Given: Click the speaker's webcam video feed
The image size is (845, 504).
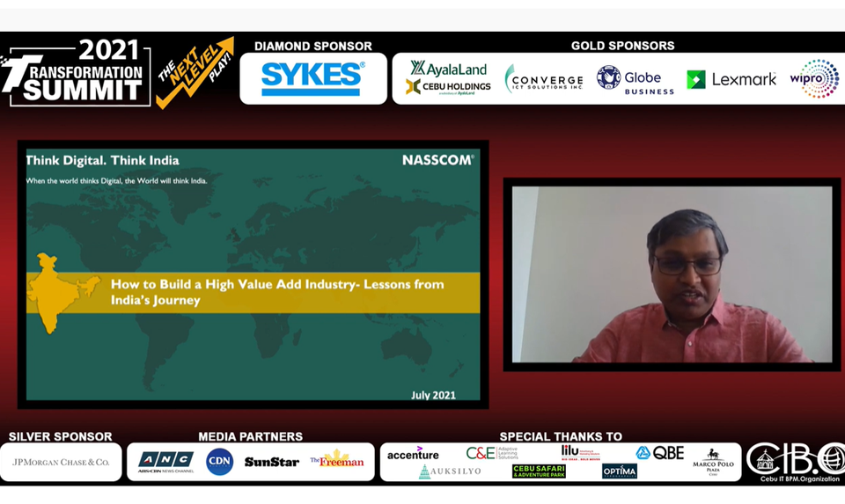Looking at the screenshot, I should click(x=672, y=274).
